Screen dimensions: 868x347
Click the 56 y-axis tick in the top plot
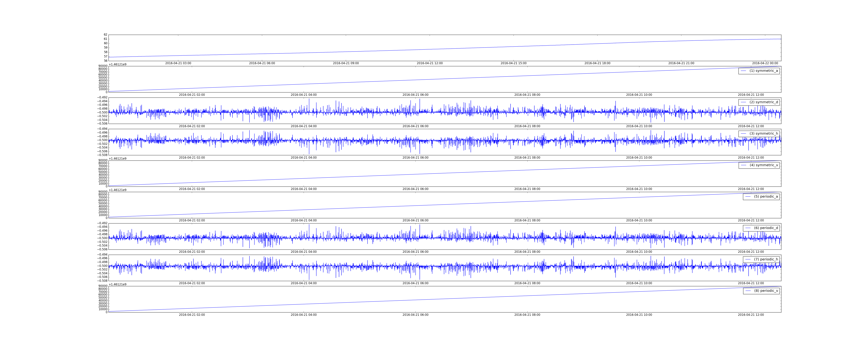coord(106,61)
